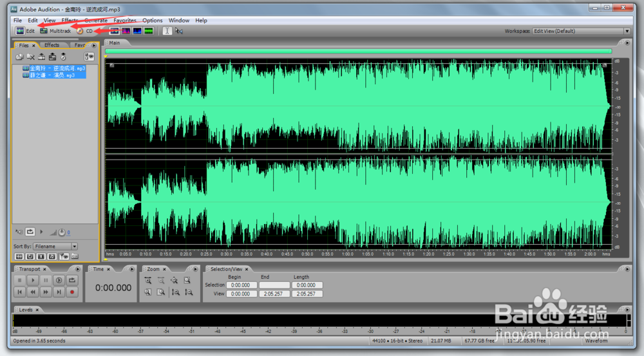Viewport: 644px width, 356px height.
Task: Click Zoom Out Vertically icon
Action: tap(189, 292)
